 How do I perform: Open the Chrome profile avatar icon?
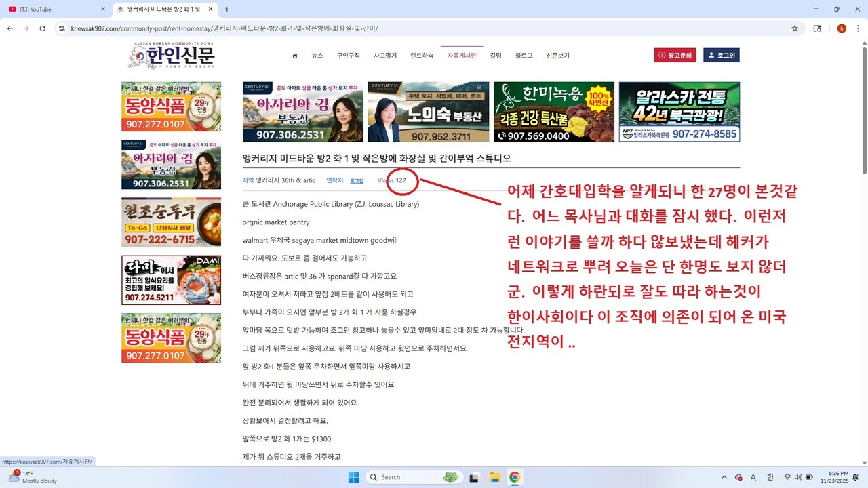[x=842, y=28]
